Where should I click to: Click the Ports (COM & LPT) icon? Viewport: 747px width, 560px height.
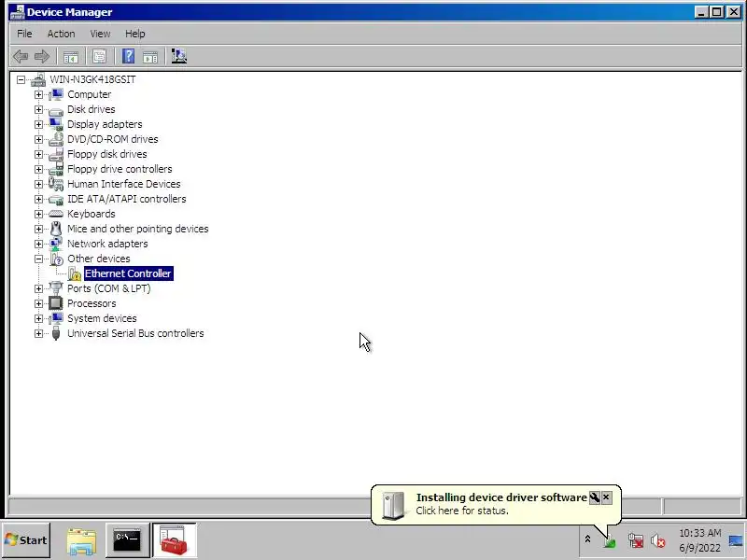pos(56,288)
